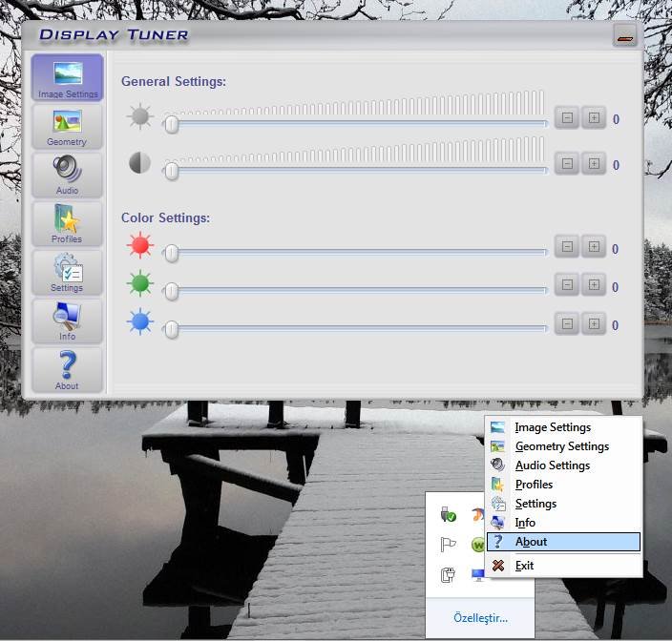Viewport: 672px width, 641px height.
Task: Decrease brightness with the minus button
Action: pyautogui.click(x=567, y=117)
